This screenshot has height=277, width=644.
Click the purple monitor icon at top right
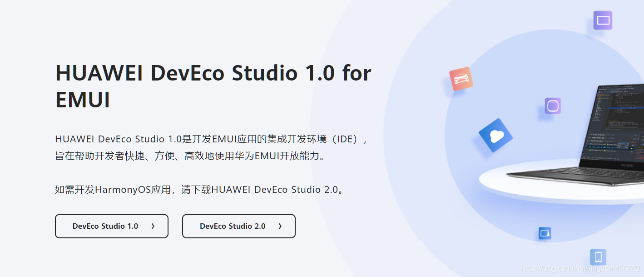(603, 20)
